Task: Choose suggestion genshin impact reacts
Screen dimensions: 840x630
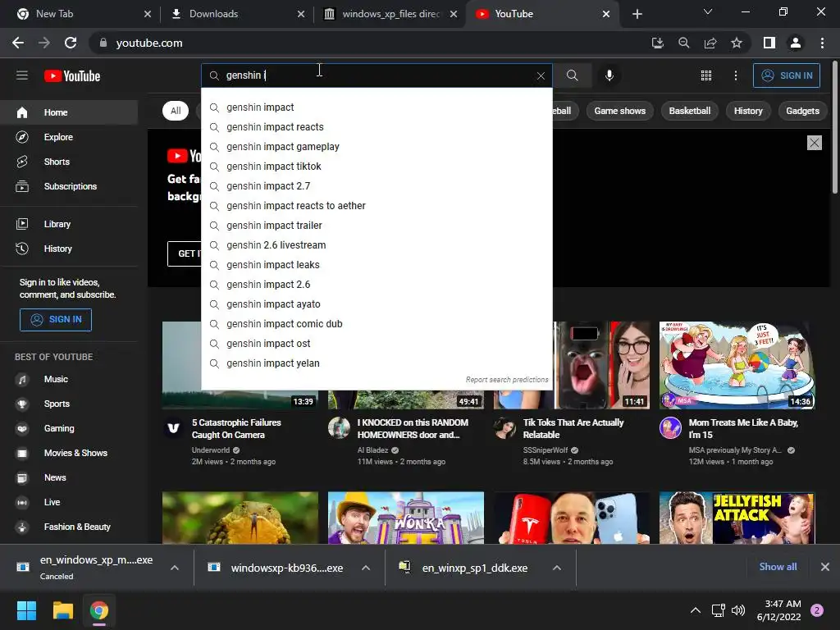Action: coord(377,127)
